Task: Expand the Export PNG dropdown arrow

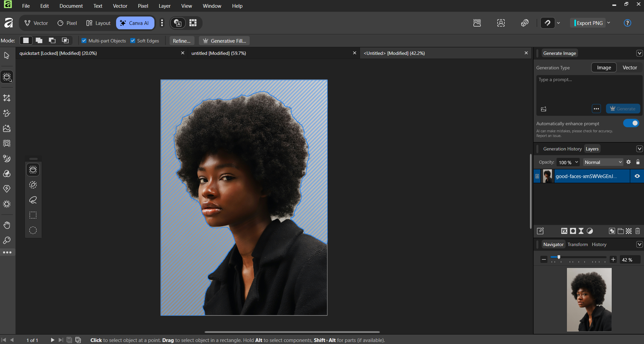Action: 609,23
